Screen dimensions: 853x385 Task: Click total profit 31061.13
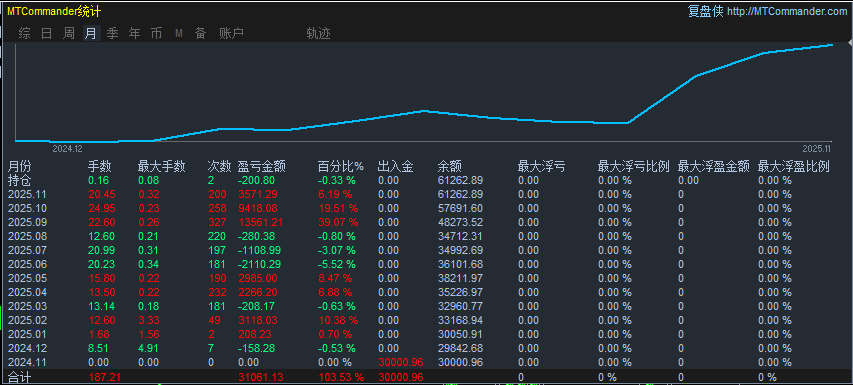coord(261,377)
